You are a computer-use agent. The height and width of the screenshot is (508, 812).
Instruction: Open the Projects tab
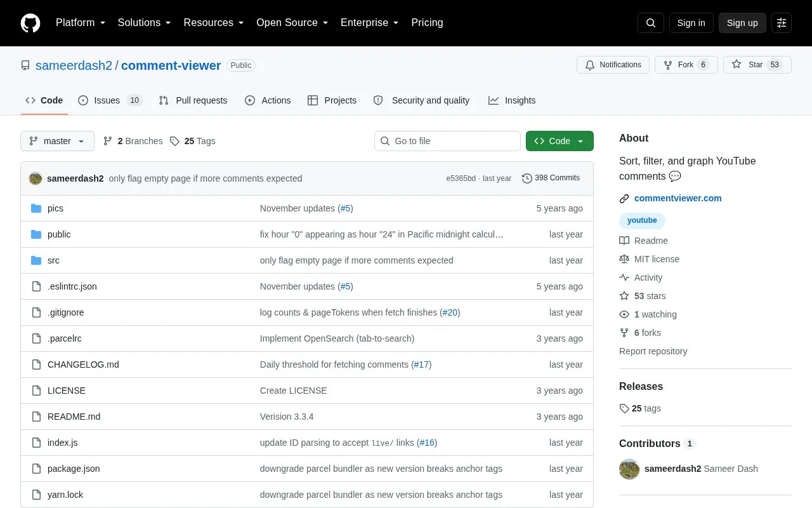pos(332,100)
